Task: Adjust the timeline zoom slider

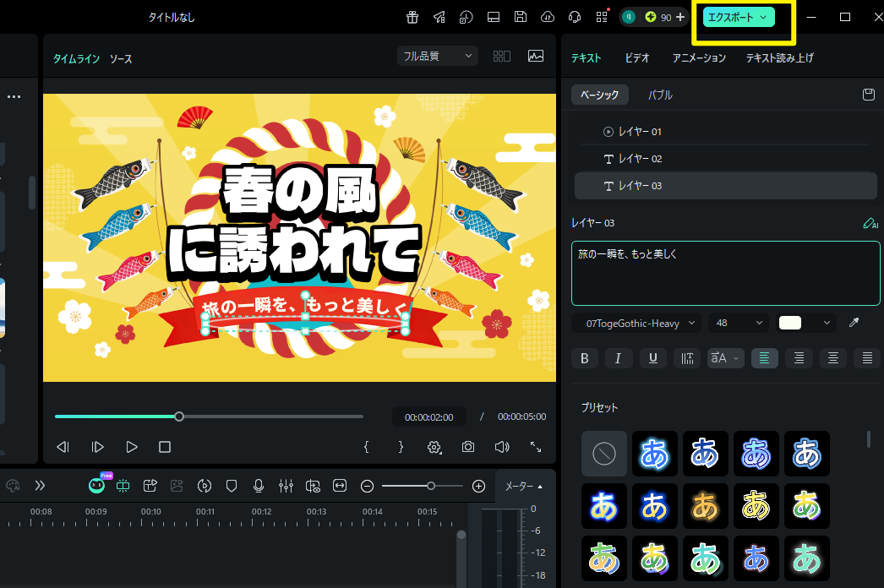Action: click(431, 486)
